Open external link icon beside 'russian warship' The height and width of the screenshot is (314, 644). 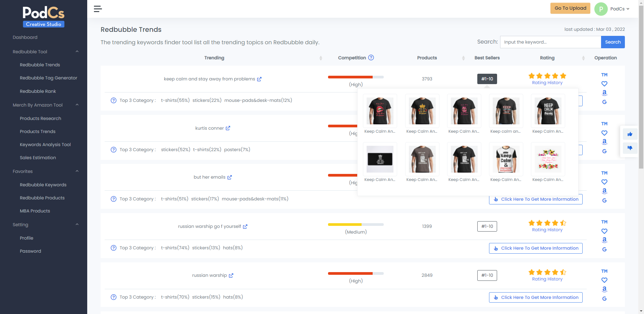point(231,275)
